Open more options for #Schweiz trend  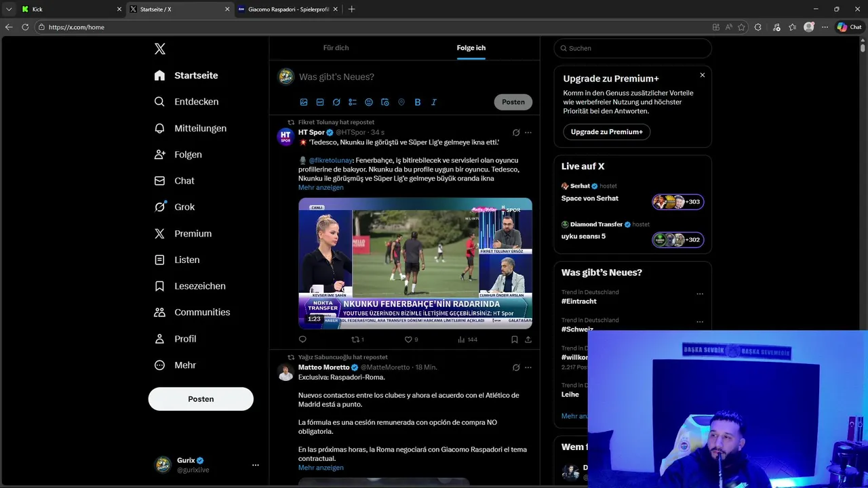[700, 322]
